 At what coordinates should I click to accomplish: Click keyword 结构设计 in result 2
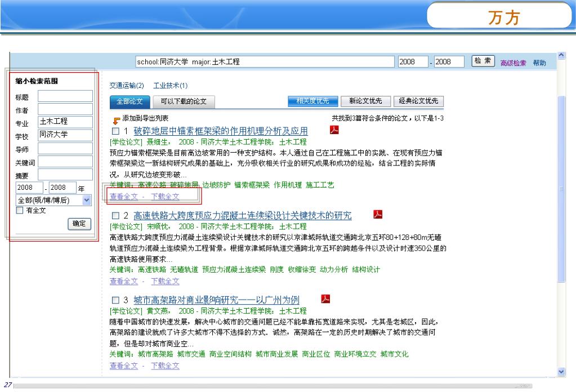[x=366, y=270]
